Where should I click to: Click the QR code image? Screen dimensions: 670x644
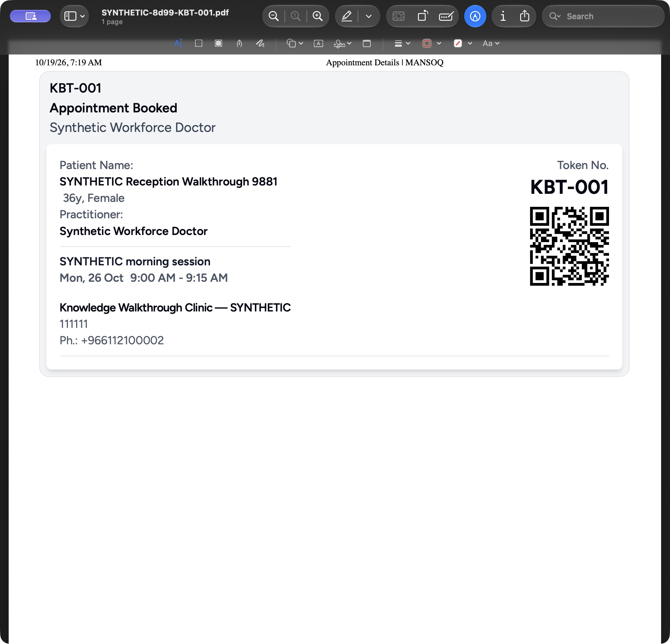coord(569,246)
